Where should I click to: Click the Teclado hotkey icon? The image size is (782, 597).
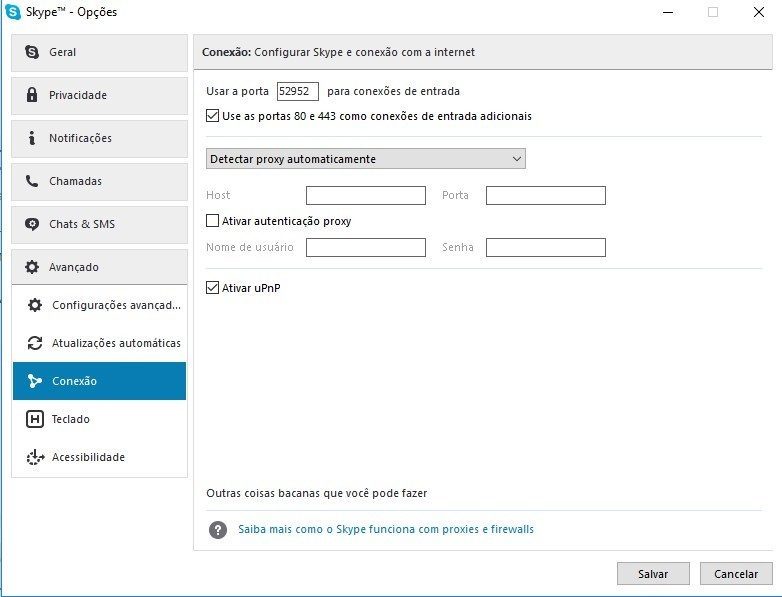(35, 419)
